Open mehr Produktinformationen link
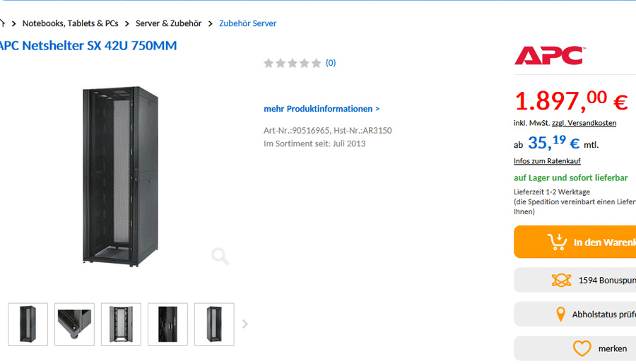The height and width of the screenshot is (364, 636). 322,109
